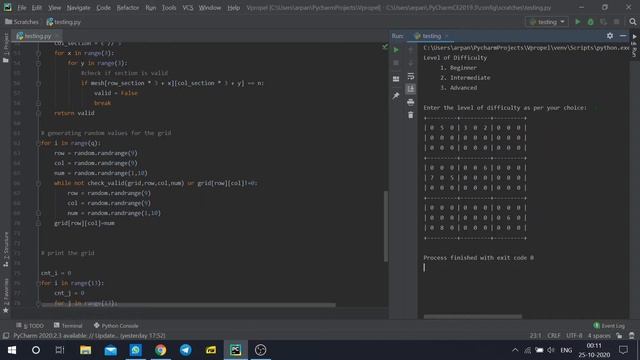This screenshot has height=360, width=640.
Task: Open the Python Console tool window
Action: point(116,326)
